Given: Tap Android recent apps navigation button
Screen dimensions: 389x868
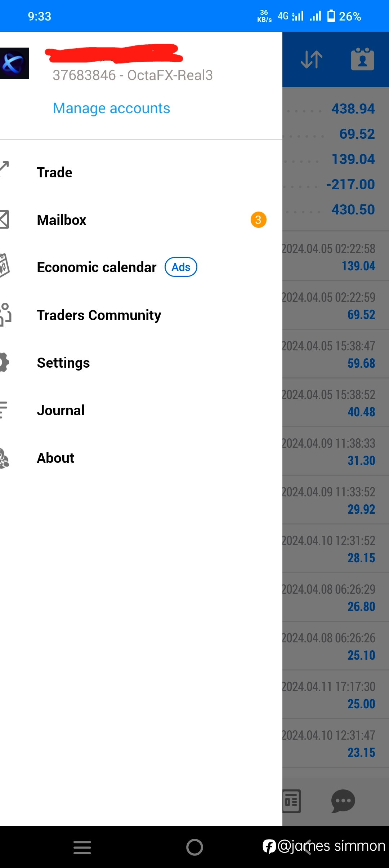Looking at the screenshot, I should click(82, 847).
